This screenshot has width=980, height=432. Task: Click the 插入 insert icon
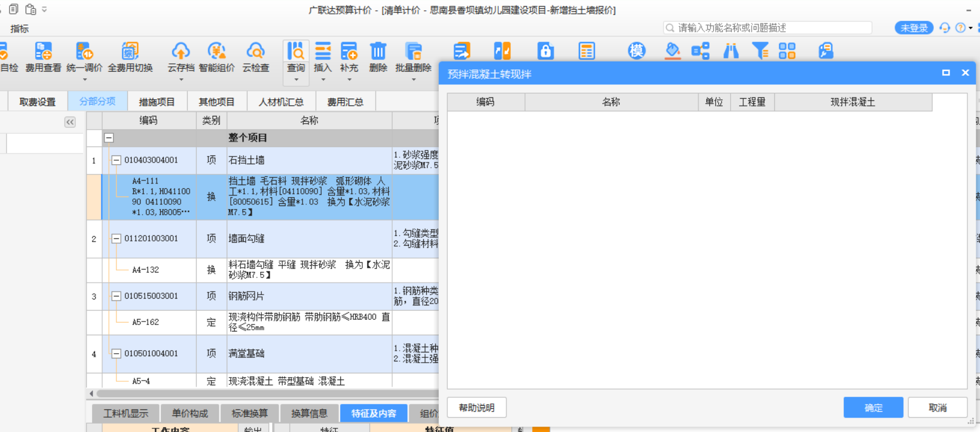pyautogui.click(x=323, y=51)
